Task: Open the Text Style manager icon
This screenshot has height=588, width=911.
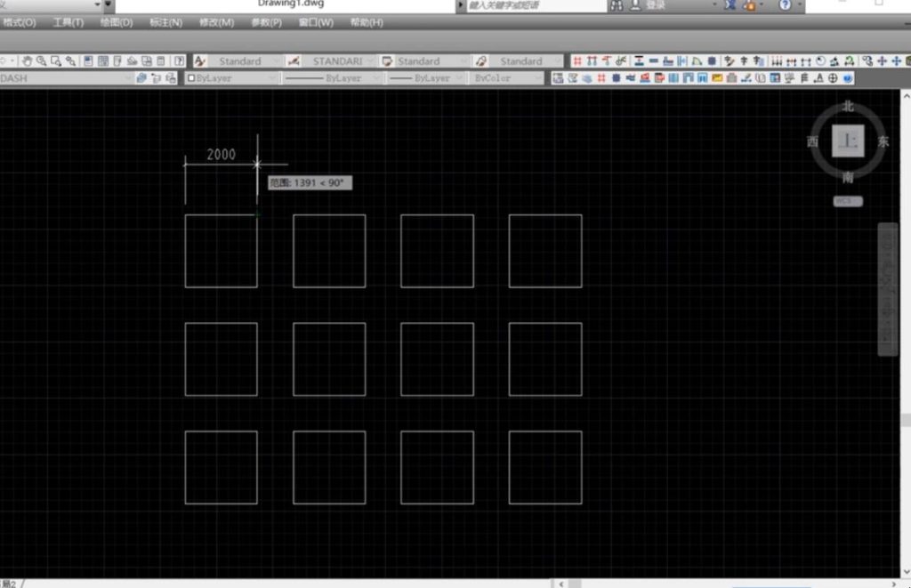Action: [x=200, y=61]
